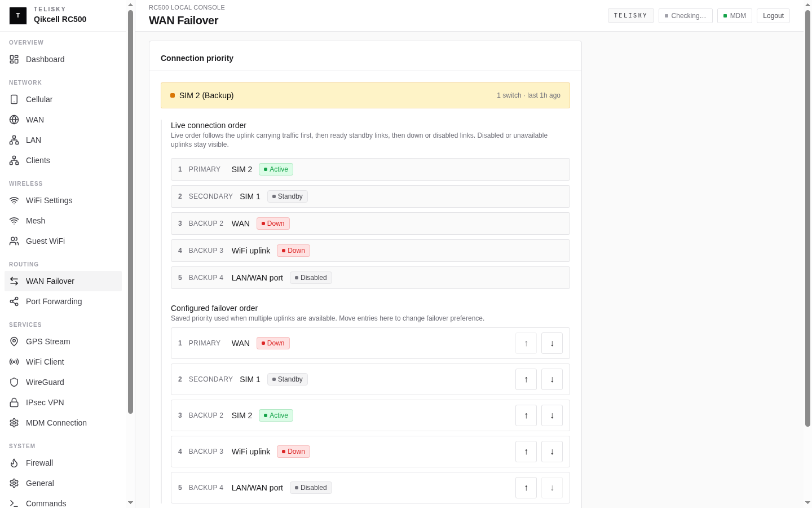The image size is (812, 508).
Task: Click the Commands terminal icon
Action: (14, 503)
